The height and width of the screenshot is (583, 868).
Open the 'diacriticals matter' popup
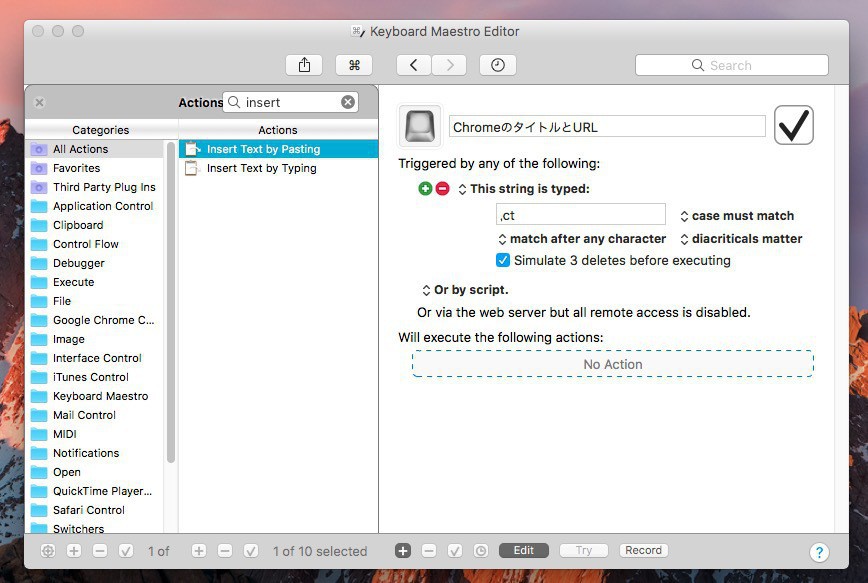pos(741,239)
